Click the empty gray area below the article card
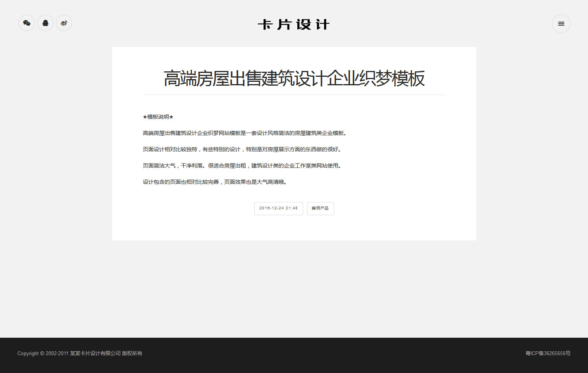The width and height of the screenshot is (588, 373). 294,289
